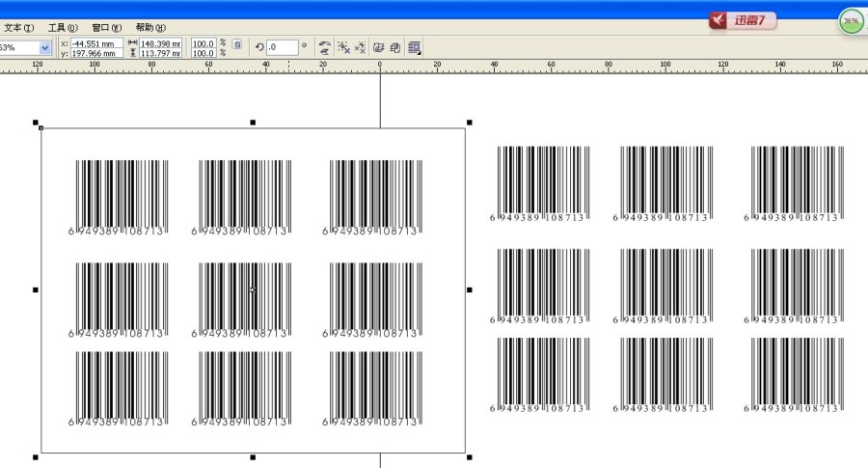868x468 pixels.
Task: Expand the zoom level dropdown arrow
Action: click(x=44, y=48)
